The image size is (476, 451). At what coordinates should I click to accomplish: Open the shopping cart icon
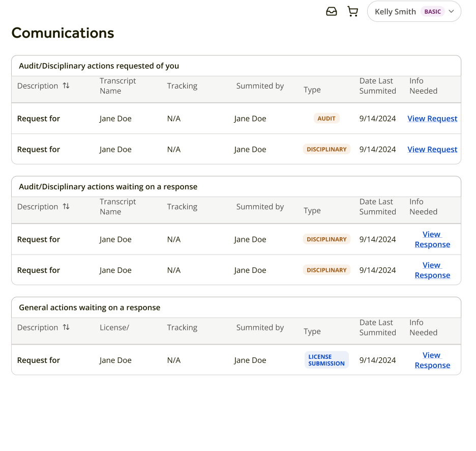(352, 12)
